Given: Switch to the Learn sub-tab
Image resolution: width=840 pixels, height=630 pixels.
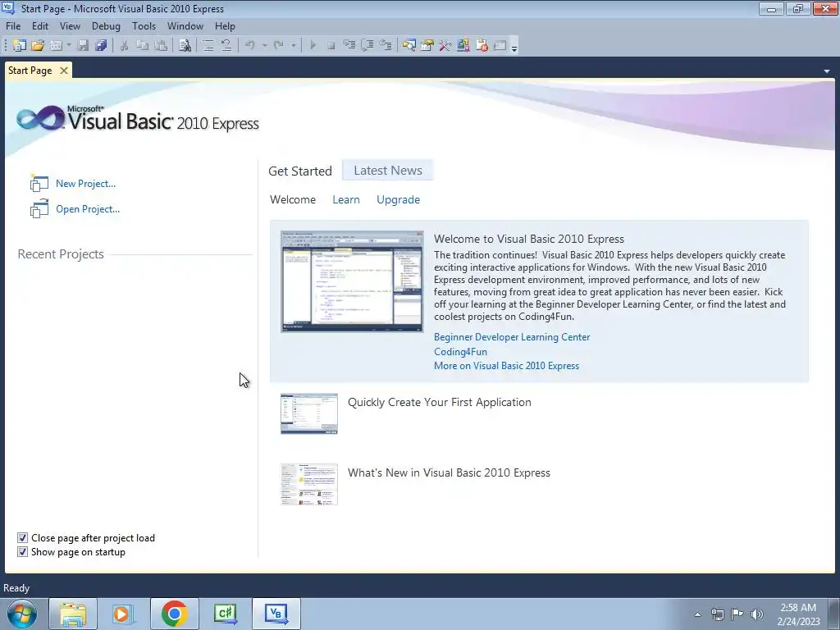Looking at the screenshot, I should pyautogui.click(x=346, y=199).
